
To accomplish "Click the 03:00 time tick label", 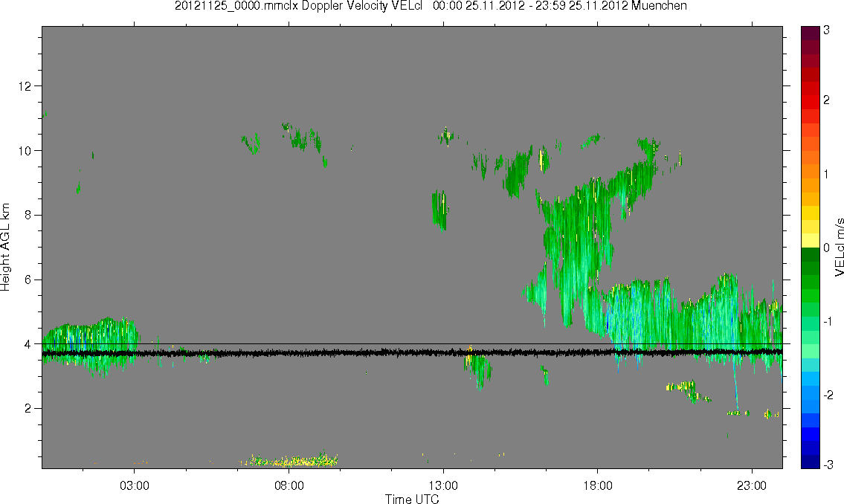I will [134, 485].
